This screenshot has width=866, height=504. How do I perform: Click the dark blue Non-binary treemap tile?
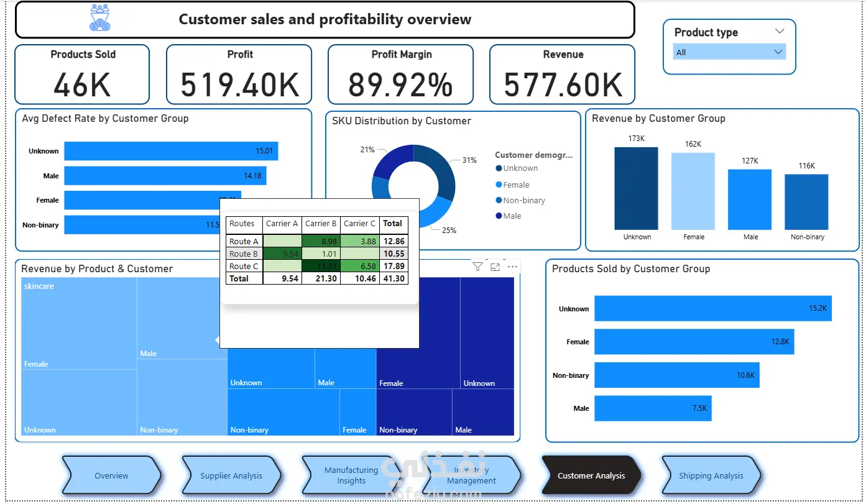[414, 412]
